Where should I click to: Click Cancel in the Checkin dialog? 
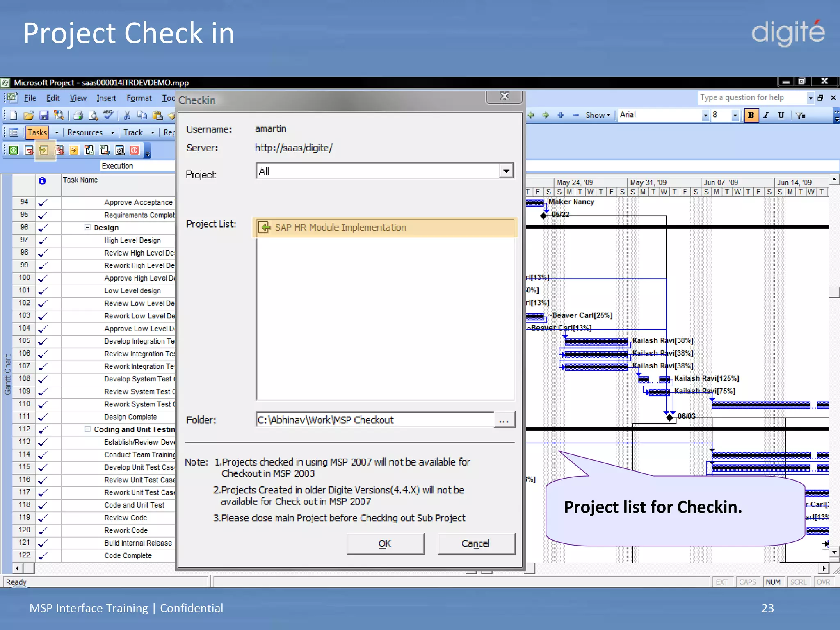[x=476, y=543]
